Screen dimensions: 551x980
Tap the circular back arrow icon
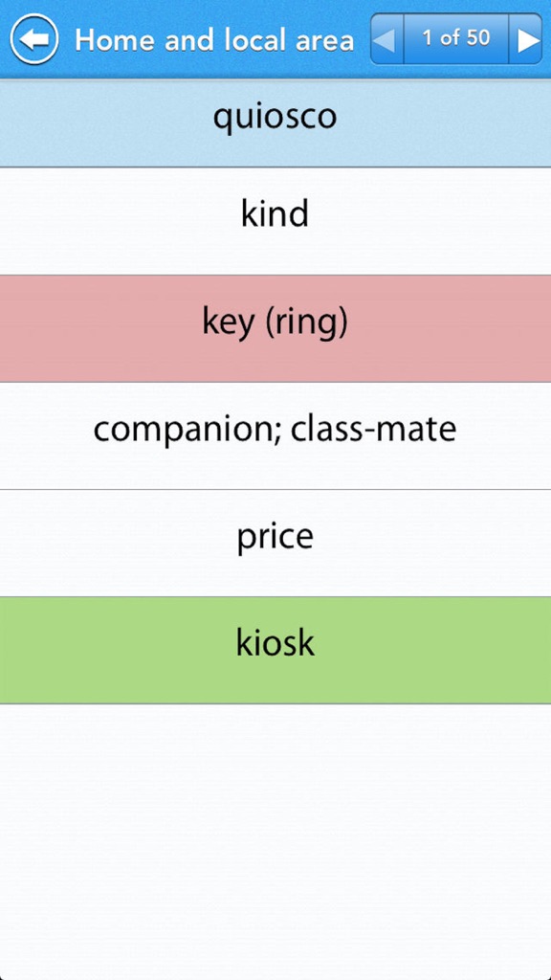tap(34, 39)
